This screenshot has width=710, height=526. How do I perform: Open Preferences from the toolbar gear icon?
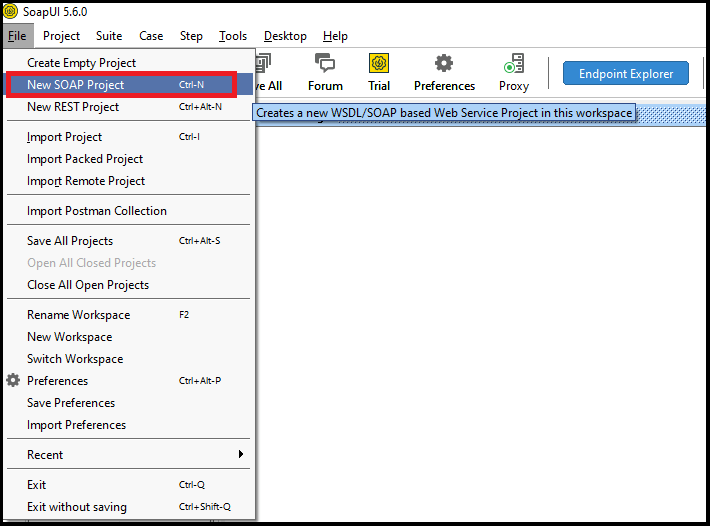tap(444, 72)
